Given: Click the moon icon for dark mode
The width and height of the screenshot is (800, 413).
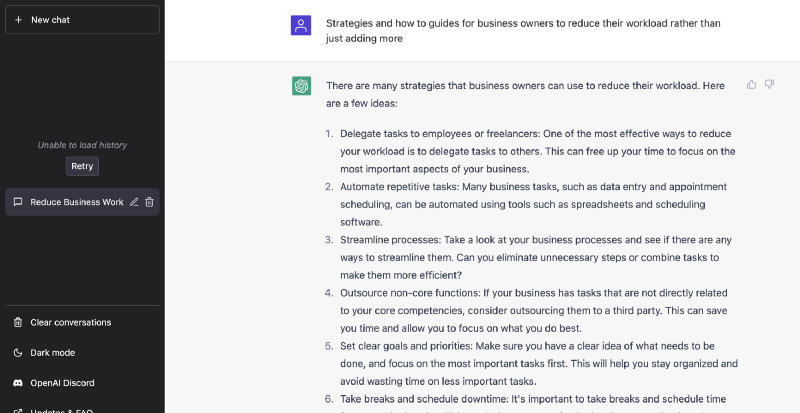Looking at the screenshot, I should (18, 353).
